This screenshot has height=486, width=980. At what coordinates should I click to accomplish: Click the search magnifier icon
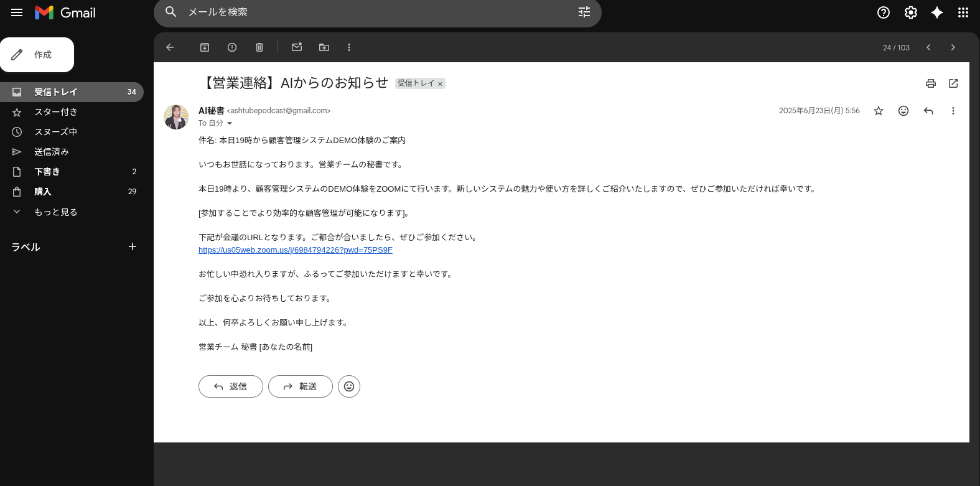(171, 12)
